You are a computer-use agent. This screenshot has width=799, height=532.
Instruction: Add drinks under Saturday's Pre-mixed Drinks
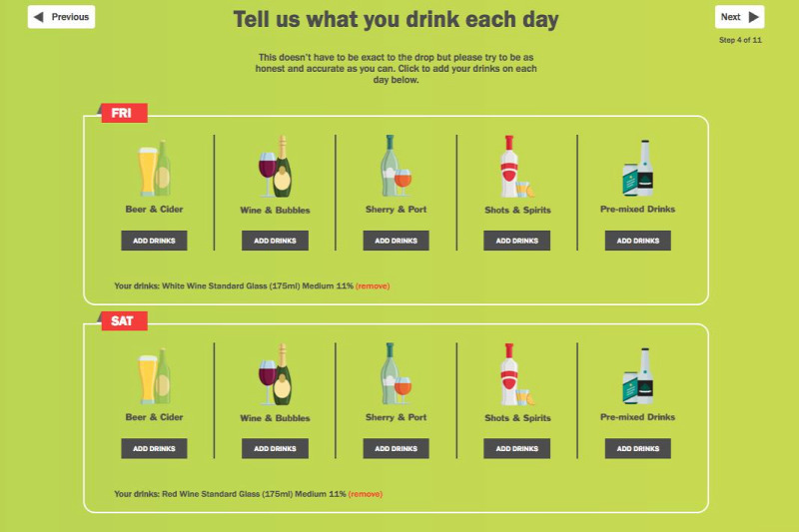(638, 448)
